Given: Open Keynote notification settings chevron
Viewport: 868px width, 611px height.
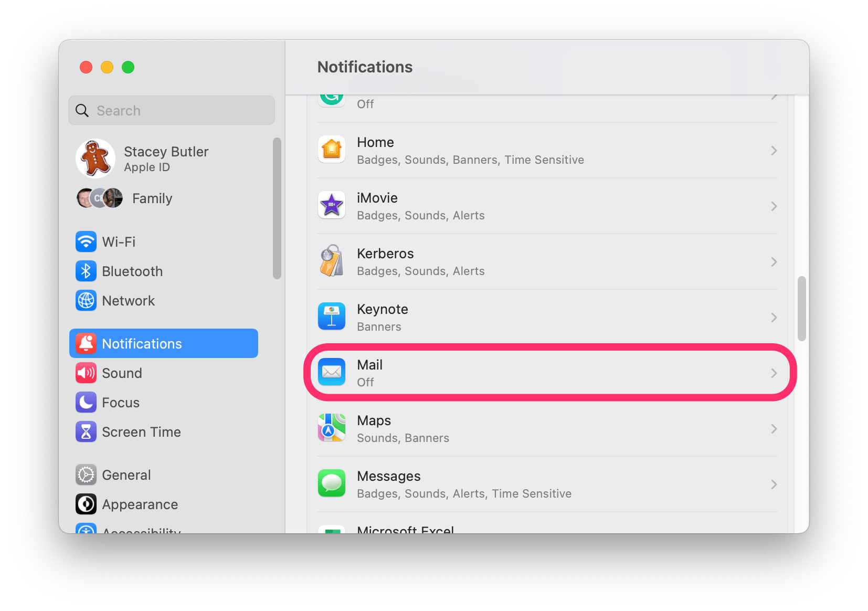Looking at the screenshot, I should pos(774,318).
